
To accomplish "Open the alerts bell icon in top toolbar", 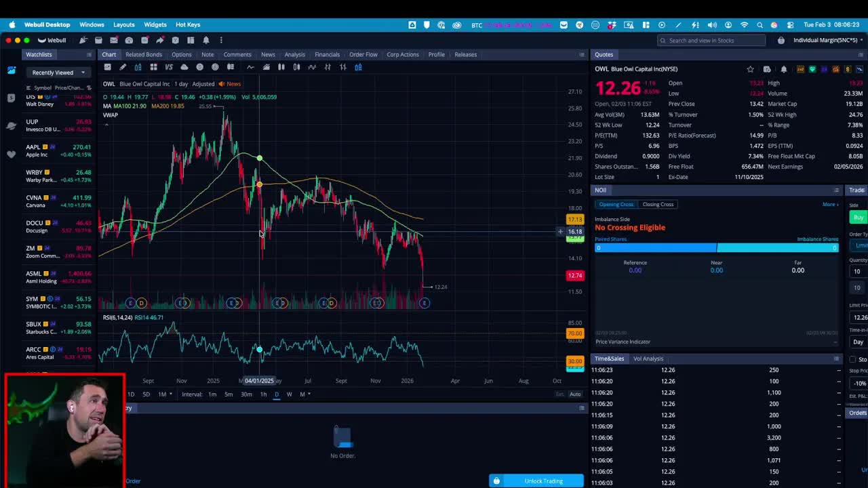I will click(206, 40).
